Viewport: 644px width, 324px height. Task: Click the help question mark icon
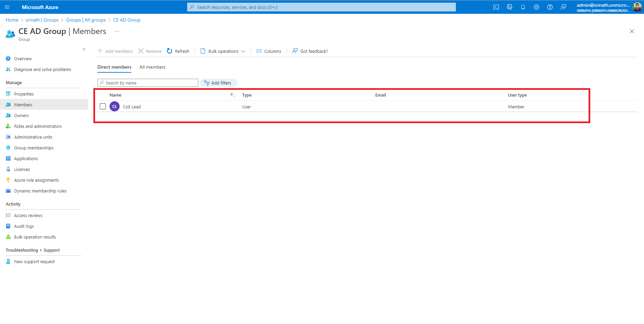pyautogui.click(x=550, y=7)
